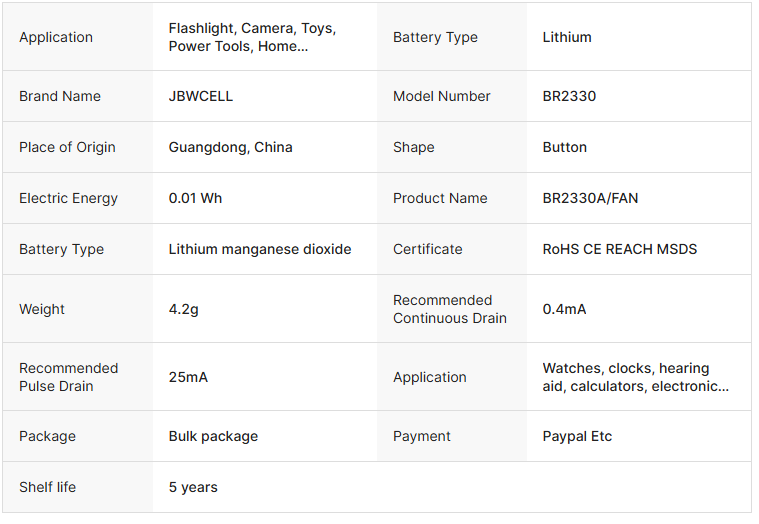Screen dimensions: 759x524
Task: Click the 'Recommended Continuous Drain' label
Action: (450, 309)
